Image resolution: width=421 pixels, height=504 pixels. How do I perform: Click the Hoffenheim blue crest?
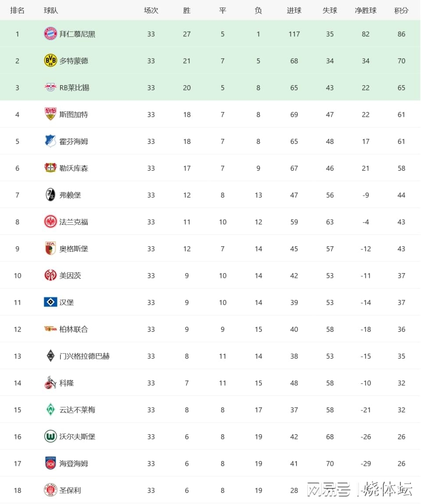tap(50, 141)
